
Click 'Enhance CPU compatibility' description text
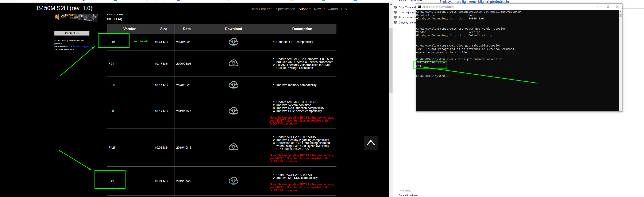[x=294, y=42]
